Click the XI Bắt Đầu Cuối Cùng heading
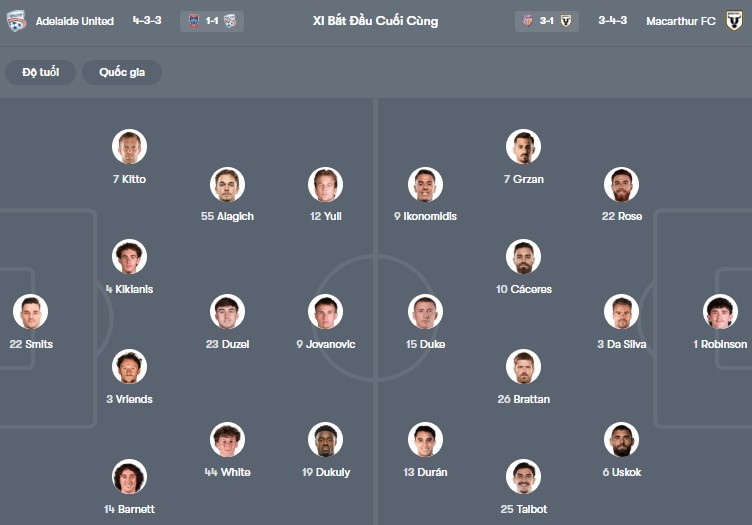752x525 pixels. [375, 20]
